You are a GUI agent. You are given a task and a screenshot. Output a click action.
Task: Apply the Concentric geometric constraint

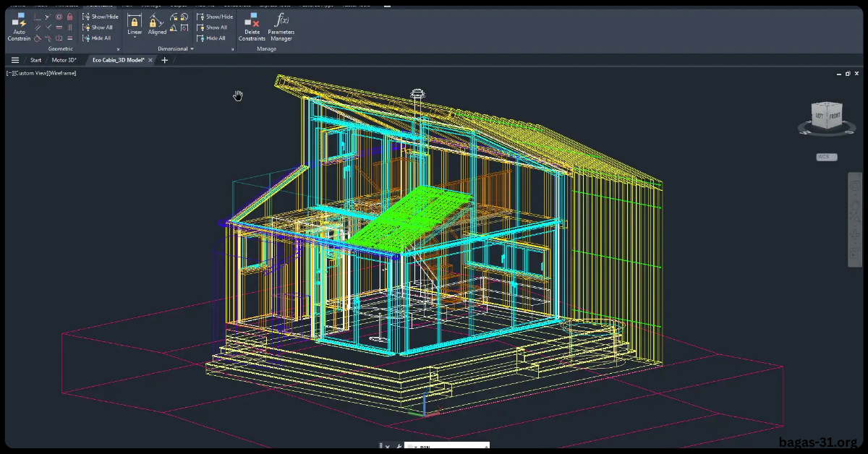tap(59, 17)
